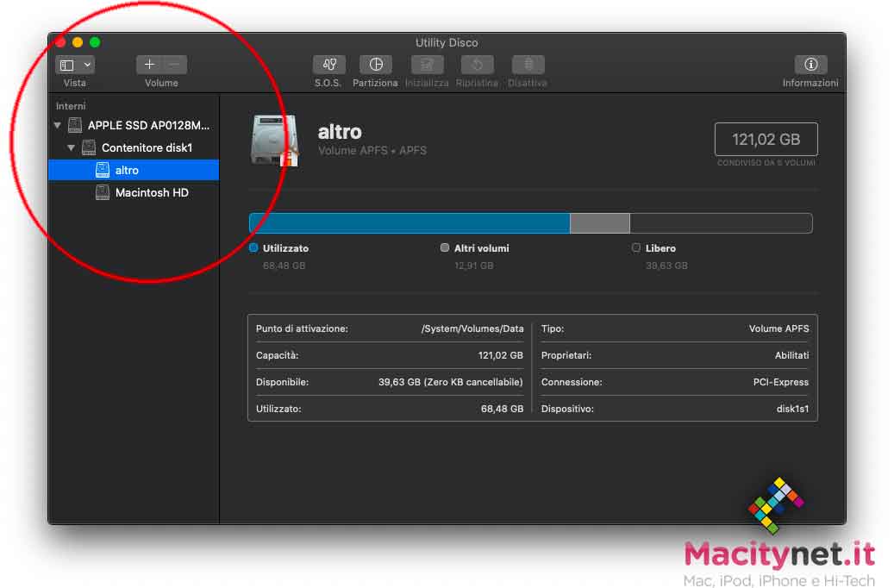Click the gray Altri volumi bar segment
The width and height of the screenshot is (894, 588).
click(x=600, y=223)
